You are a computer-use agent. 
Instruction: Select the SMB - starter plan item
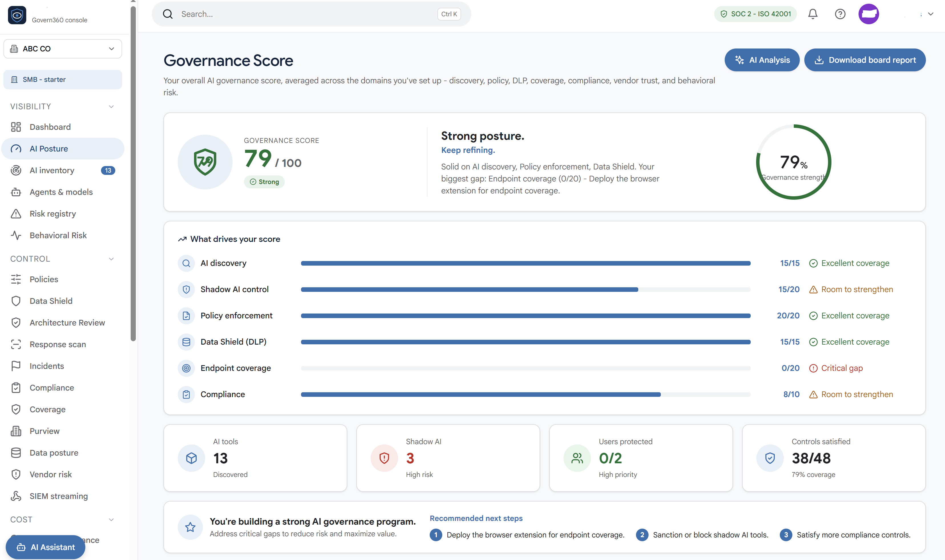pyautogui.click(x=63, y=80)
